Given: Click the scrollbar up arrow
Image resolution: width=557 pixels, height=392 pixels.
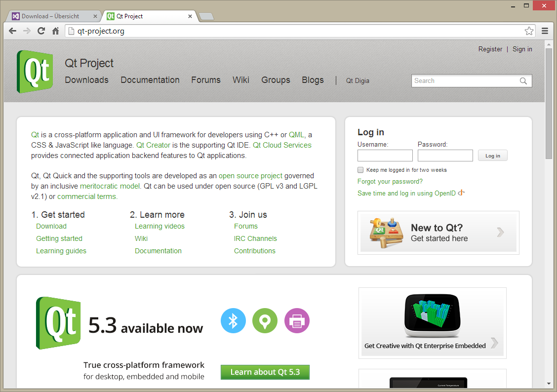Looking at the screenshot, I should (x=549, y=44).
